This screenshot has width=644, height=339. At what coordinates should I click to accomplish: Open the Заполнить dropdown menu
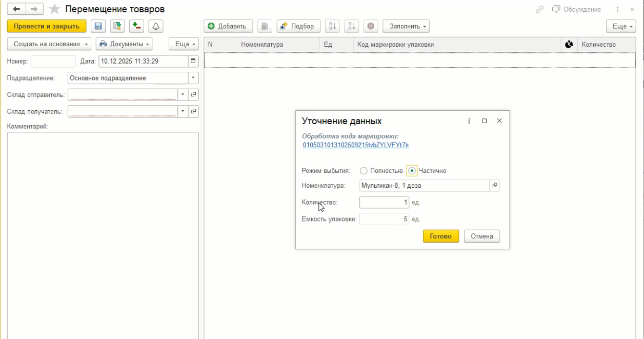pyautogui.click(x=406, y=26)
